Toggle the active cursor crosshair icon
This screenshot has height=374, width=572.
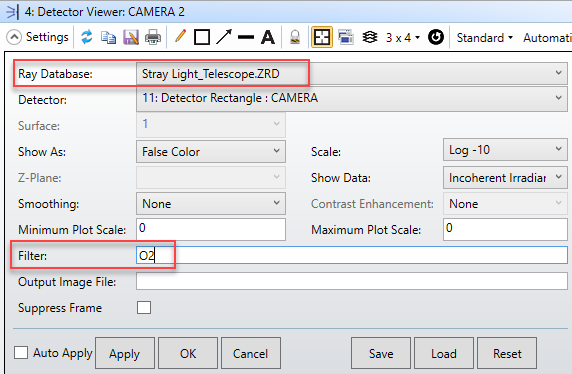[x=321, y=37]
